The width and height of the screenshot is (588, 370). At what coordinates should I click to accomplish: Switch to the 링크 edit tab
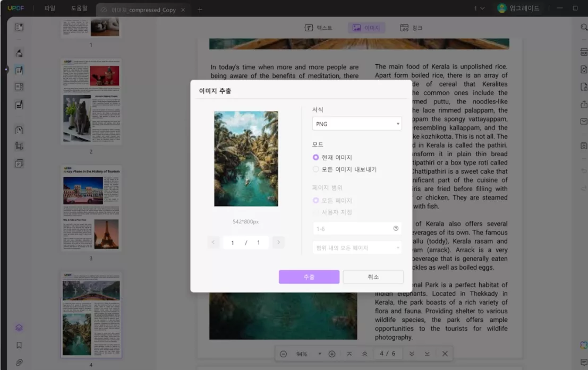411,28
